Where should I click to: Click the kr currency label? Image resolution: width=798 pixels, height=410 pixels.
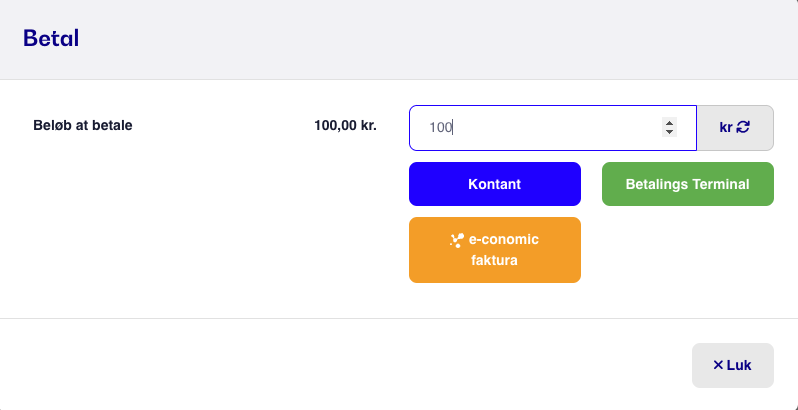(726, 128)
